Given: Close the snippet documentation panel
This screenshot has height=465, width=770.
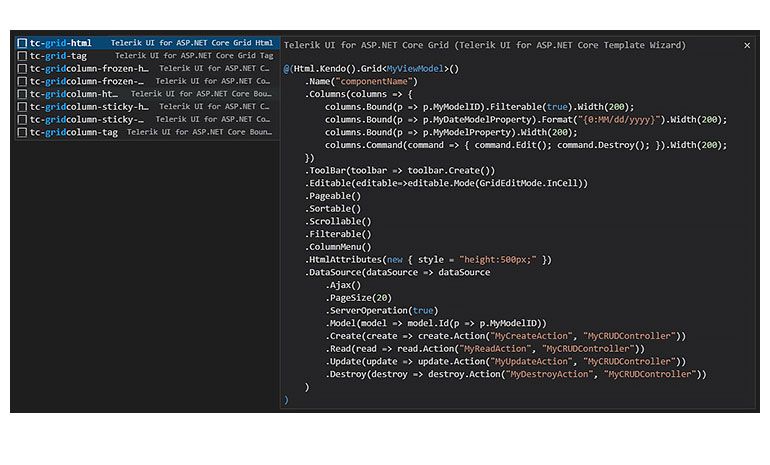Looking at the screenshot, I should [747, 46].
